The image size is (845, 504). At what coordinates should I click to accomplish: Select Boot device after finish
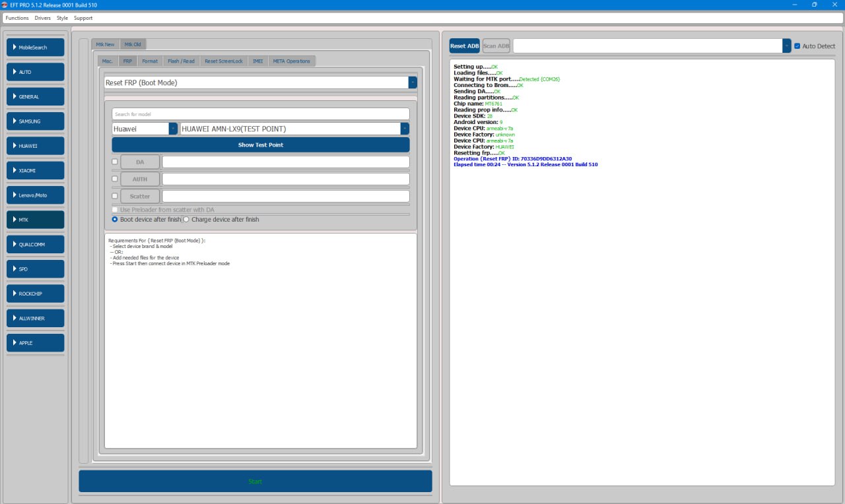[x=115, y=219]
